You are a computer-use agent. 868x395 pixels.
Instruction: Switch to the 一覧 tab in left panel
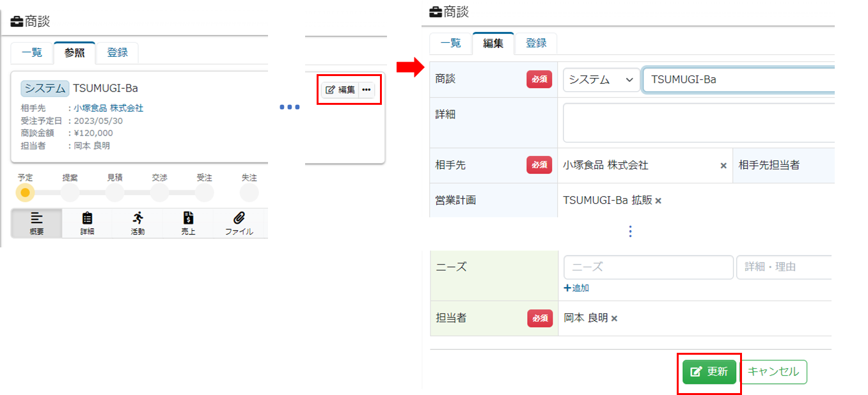32,53
